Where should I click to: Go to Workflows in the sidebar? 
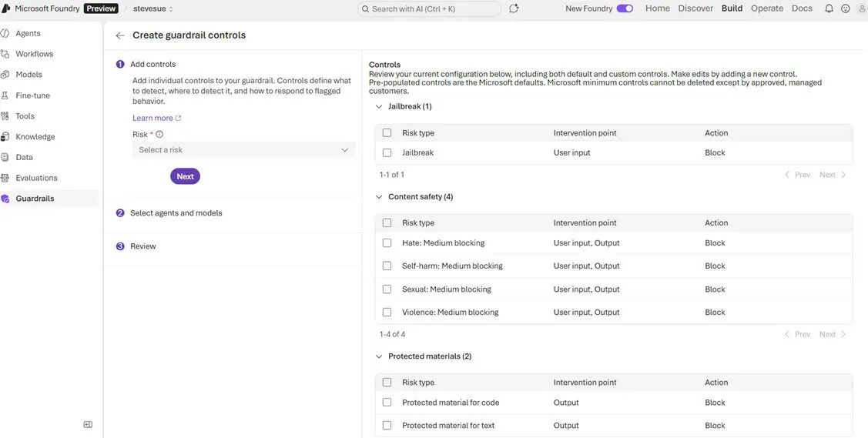click(x=35, y=54)
